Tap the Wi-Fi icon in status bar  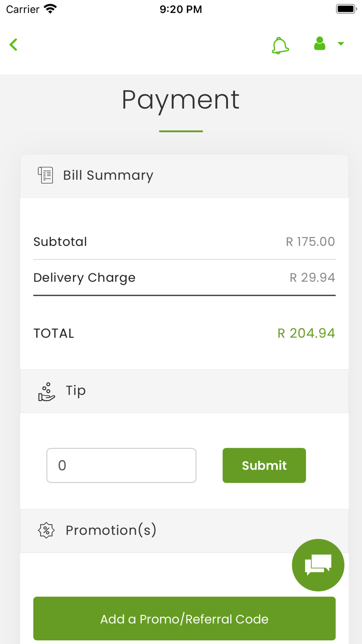[50, 8]
